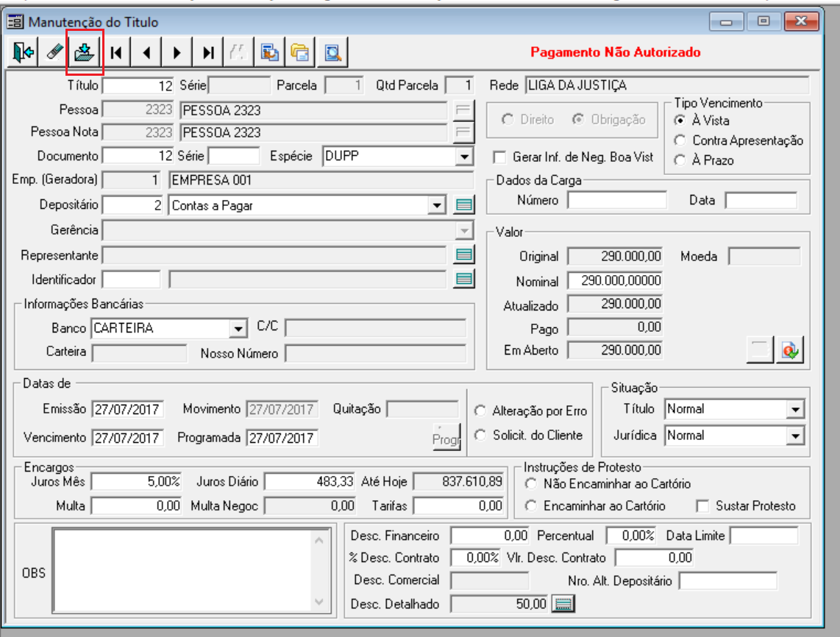The width and height of the screenshot is (840, 637).
Task: Open details list next to Desc. Detalhado
Action: click(563, 605)
